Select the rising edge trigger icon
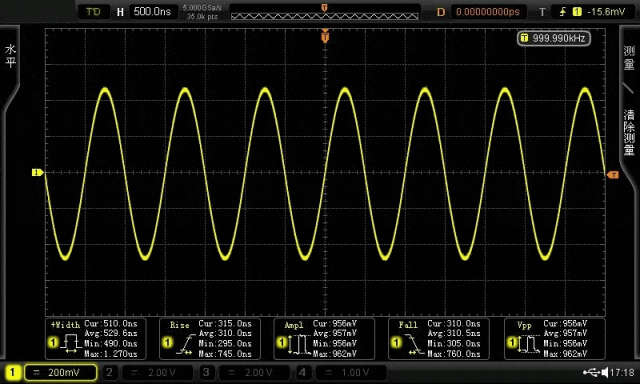This screenshot has height=384, width=640. (563, 12)
